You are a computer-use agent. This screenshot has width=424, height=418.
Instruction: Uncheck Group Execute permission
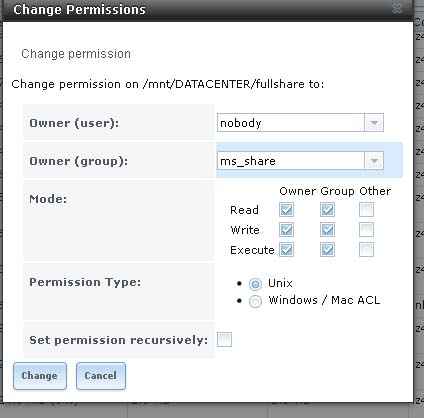327,250
